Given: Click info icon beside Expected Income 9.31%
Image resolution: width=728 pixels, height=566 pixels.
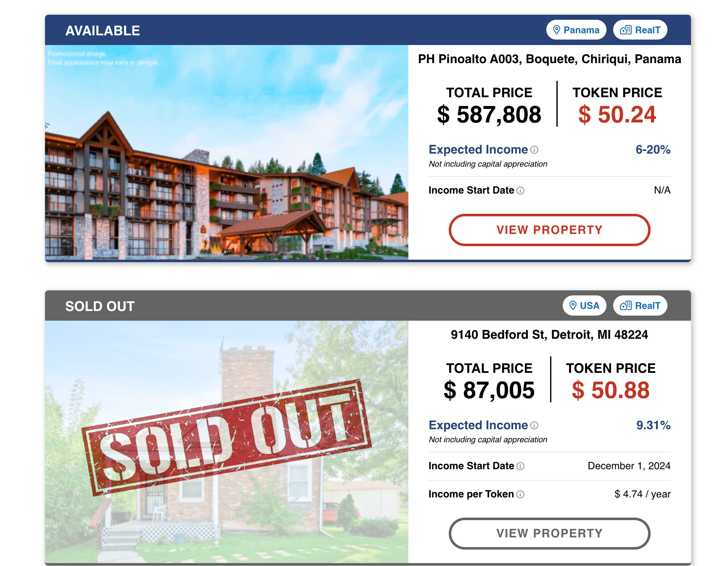Looking at the screenshot, I should point(535,425).
